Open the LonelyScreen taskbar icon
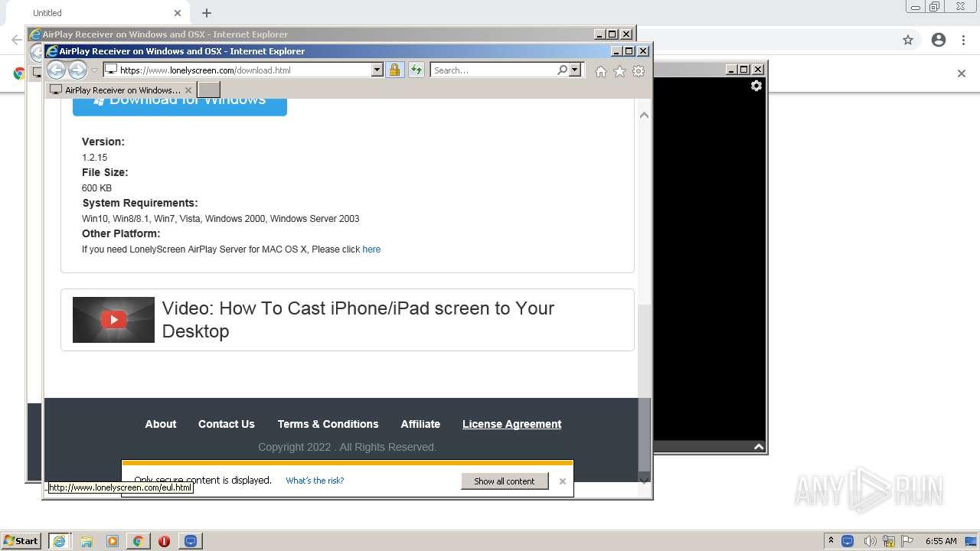The height and width of the screenshot is (551, 980). coord(191,541)
